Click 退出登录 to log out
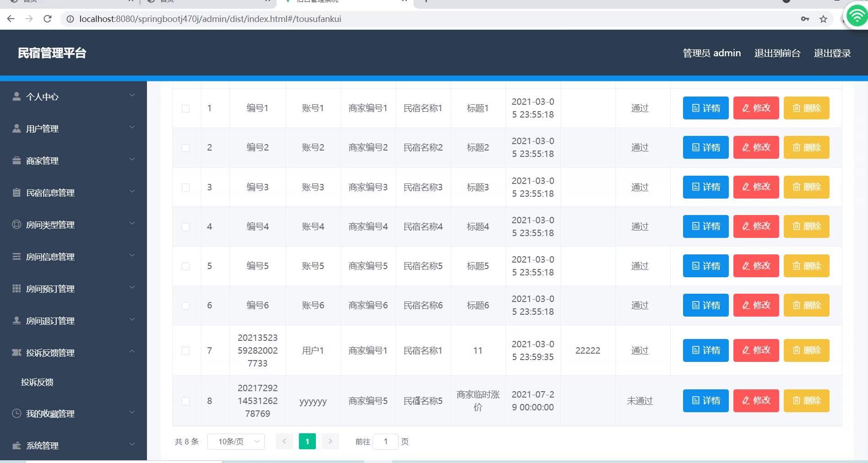868x463 pixels. click(x=832, y=53)
